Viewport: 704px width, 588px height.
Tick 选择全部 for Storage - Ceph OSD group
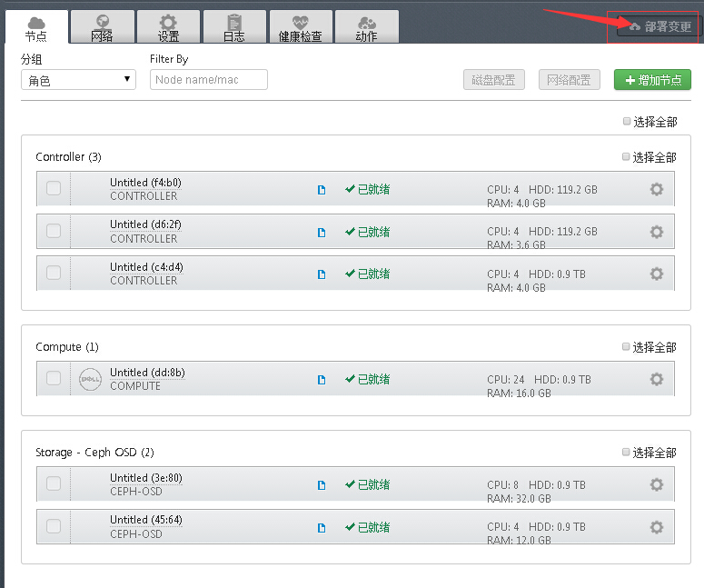click(x=626, y=452)
